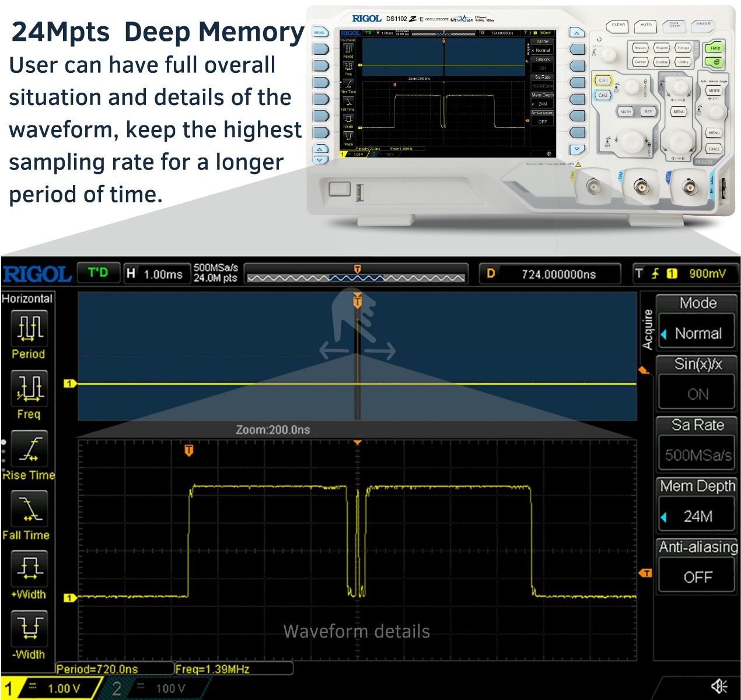This screenshot has width=741, height=700.
Task: Click the vertical SCALE knob
Action: point(632,142)
